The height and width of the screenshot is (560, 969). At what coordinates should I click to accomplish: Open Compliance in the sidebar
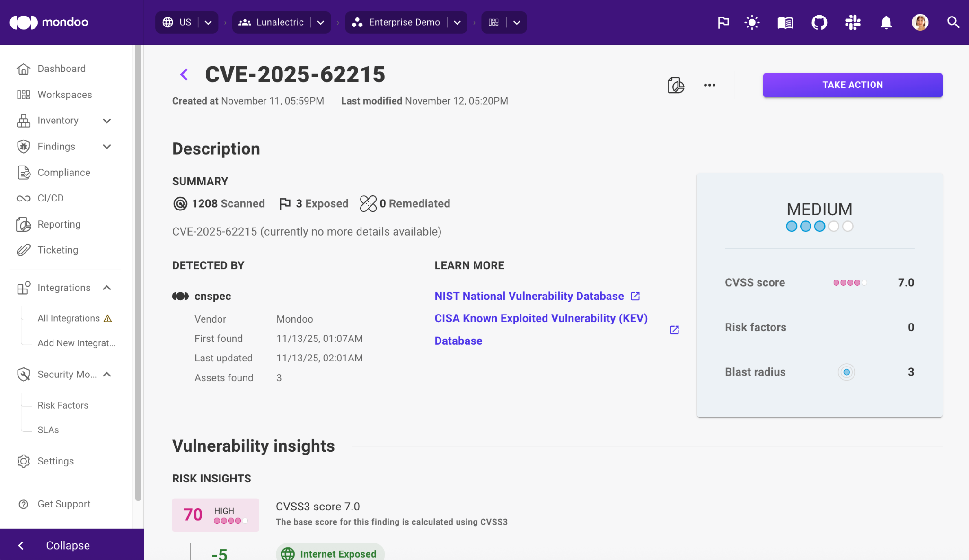[x=64, y=173]
